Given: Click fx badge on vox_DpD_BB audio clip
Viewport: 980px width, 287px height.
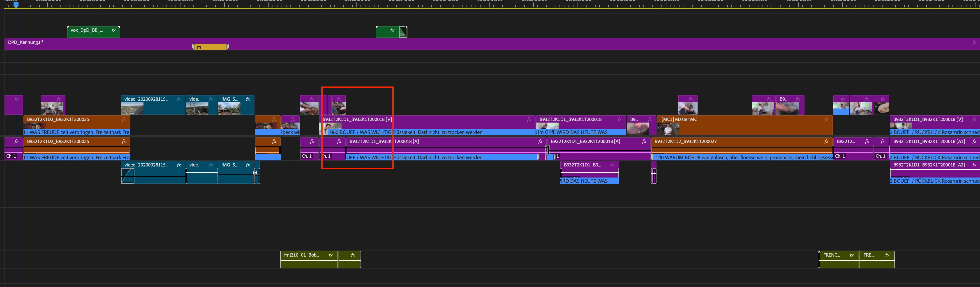Looking at the screenshot, I should pos(113,30).
